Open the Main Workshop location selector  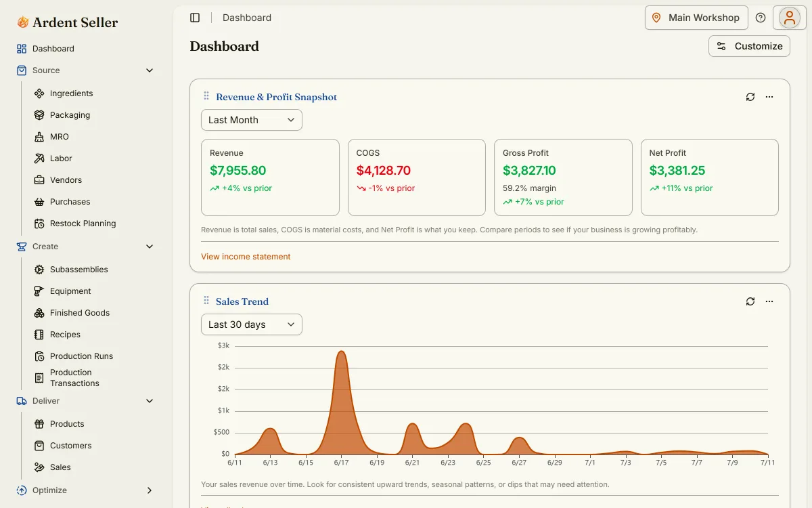pos(696,18)
